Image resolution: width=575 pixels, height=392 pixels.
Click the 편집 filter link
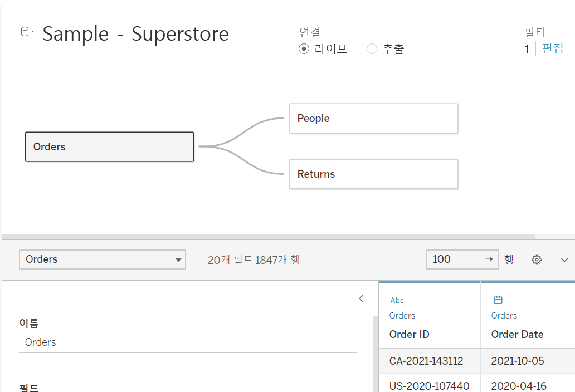[553, 48]
